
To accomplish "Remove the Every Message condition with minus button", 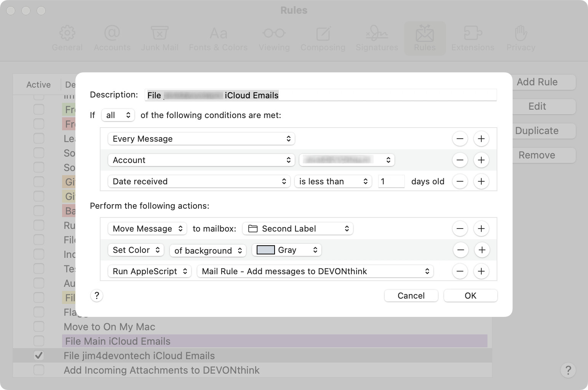I will [x=460, y=139].
